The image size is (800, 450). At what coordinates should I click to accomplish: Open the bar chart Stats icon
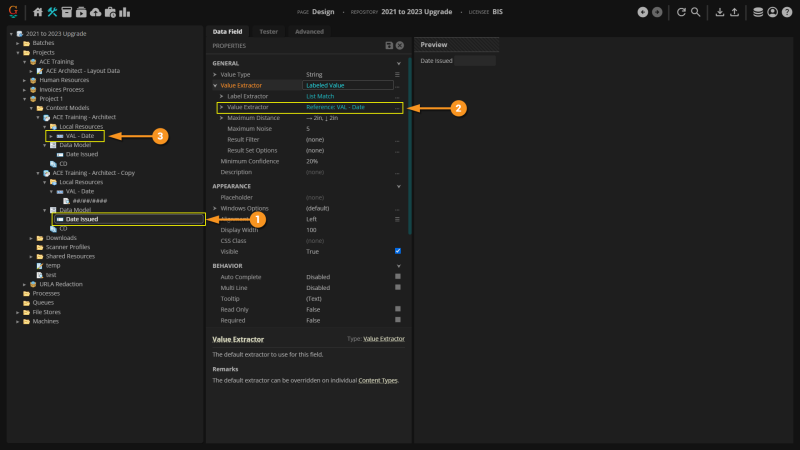pyautogui.click(x=124, y=12)
